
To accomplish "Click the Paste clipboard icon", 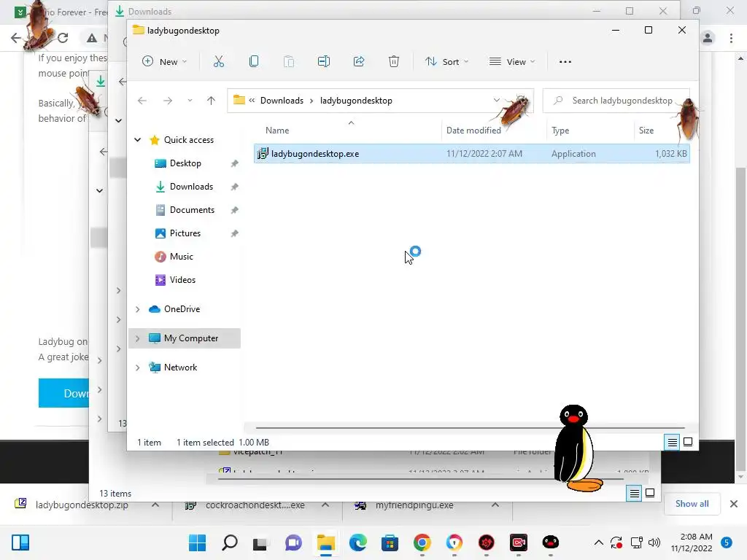I will point(289,61).
